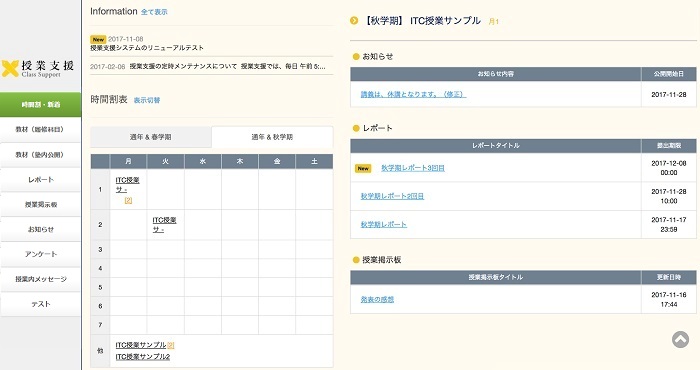The image size is (700, 370).
Task: Click the New badge beside 秋学期レポート3回目
Action: click(x=363, y=168)
